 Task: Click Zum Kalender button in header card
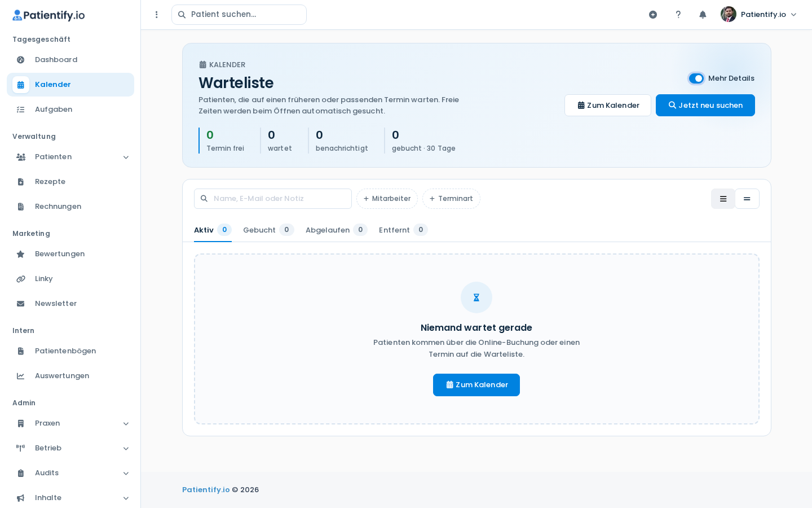[x=608, y=106]
